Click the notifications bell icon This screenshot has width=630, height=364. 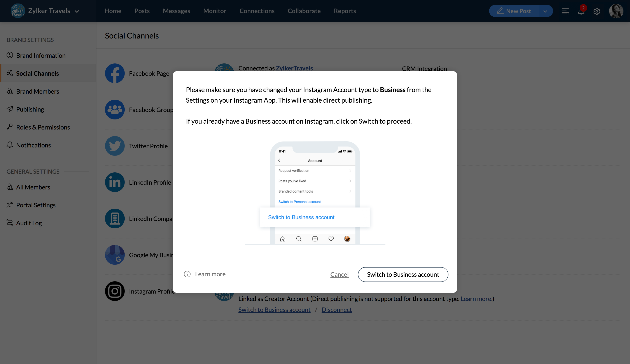pos(581,11)
